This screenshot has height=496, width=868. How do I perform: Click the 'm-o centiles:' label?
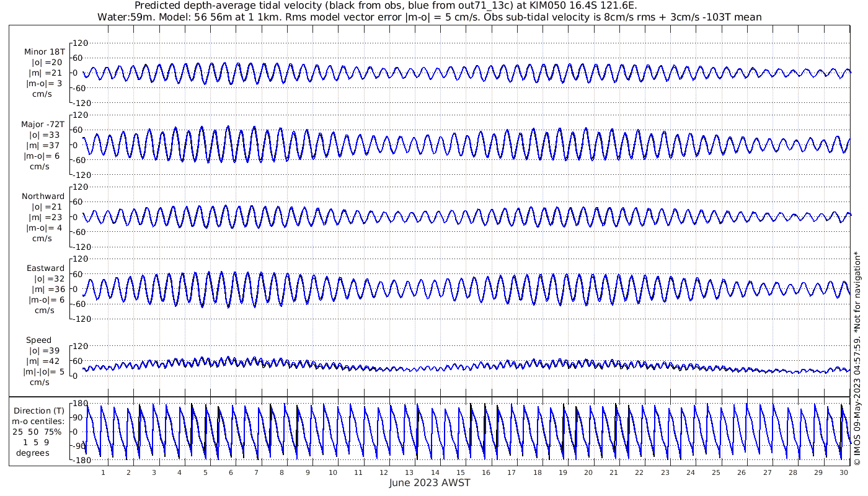tap(39, 421)
